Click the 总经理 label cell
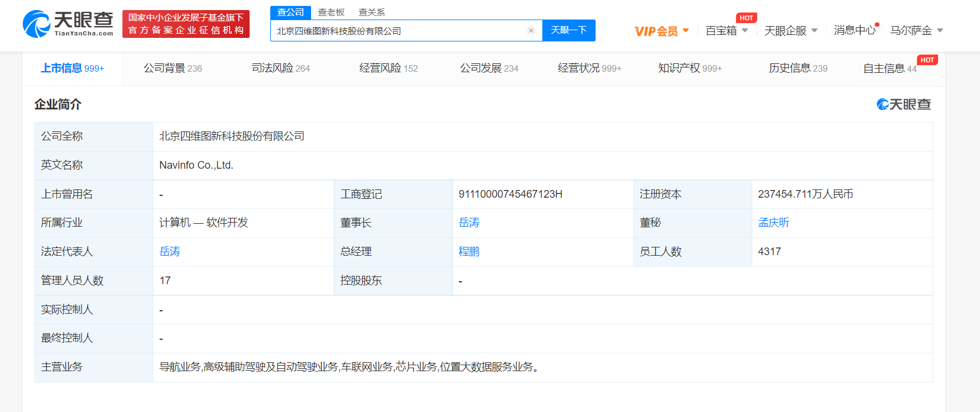Viewport: 980px width, 412px height. [393, 252]
